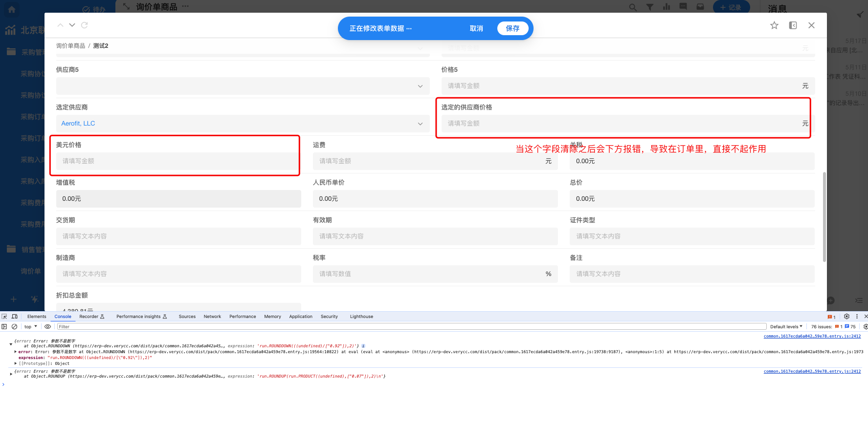The image size is (868, 425).
Task: Toggle DevTools device toolbar icon
Action: (15, 317)
